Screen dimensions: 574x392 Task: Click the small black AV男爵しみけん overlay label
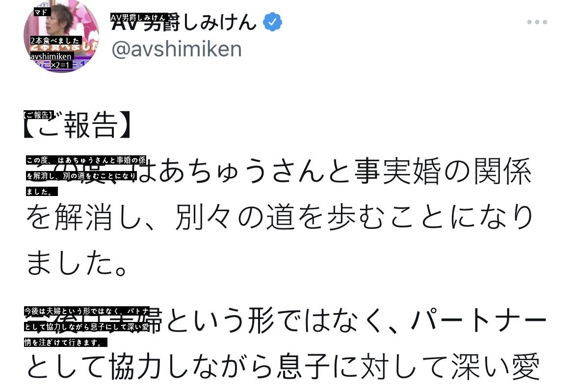139,18
